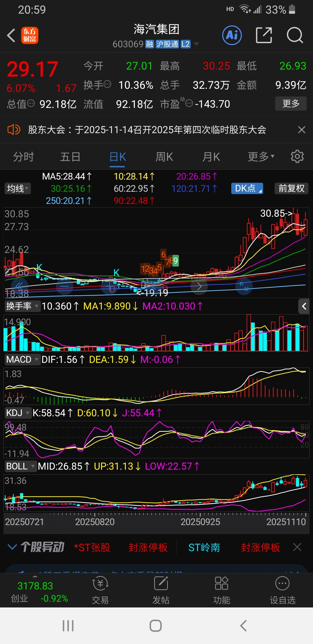Tap the 前复权 adjustment button

pyautogui.click(x=291, y=189)
